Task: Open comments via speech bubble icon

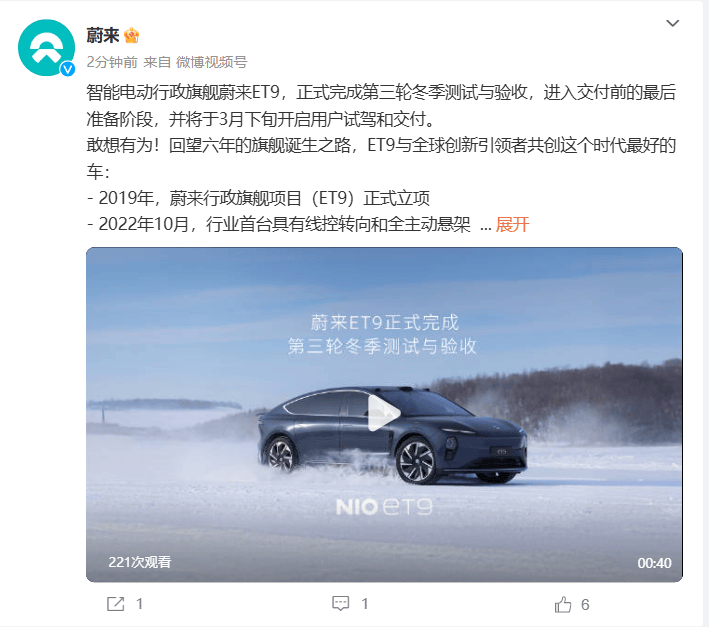Action: coord(340,603)
